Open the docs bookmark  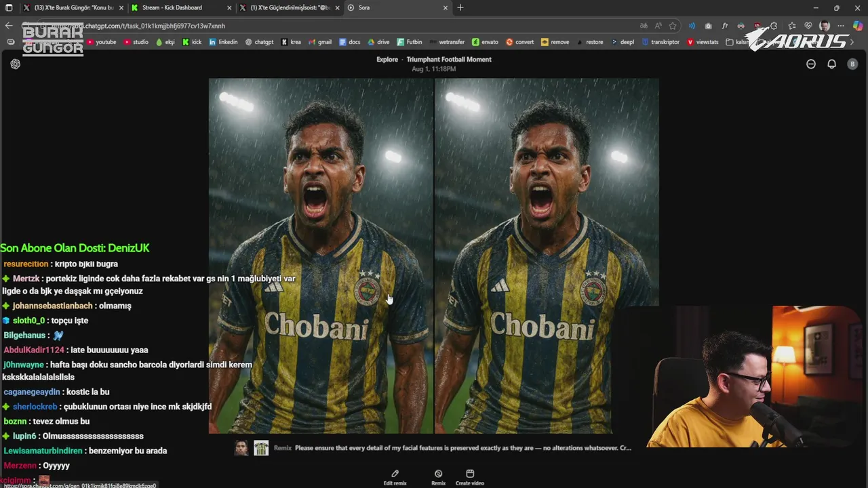click(350, 42)
